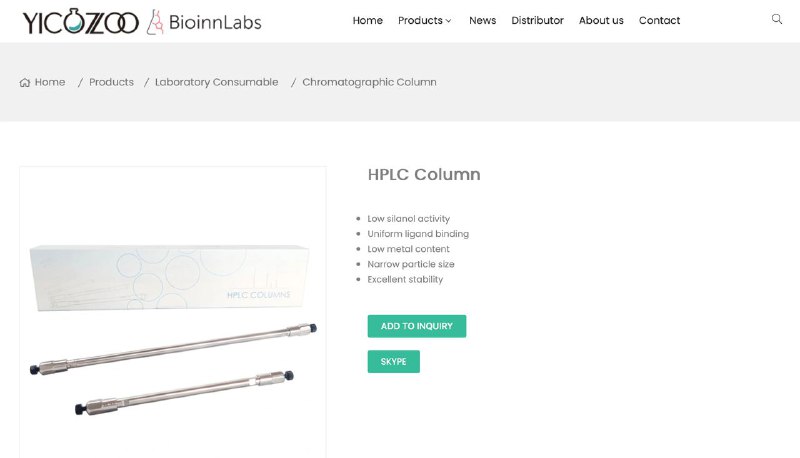Click the HPLC Column product title
This screenshot has height=458, width=800.
click(424, 174)
